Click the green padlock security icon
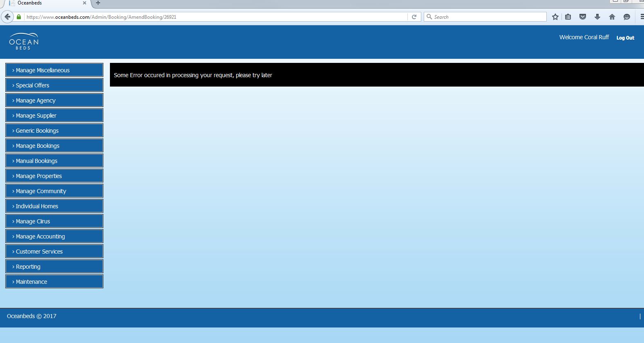The image size is (644, 343). (19, 17)
